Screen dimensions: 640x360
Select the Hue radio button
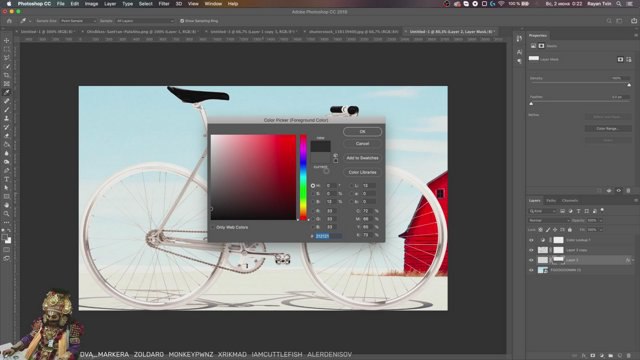coord(313,186)
